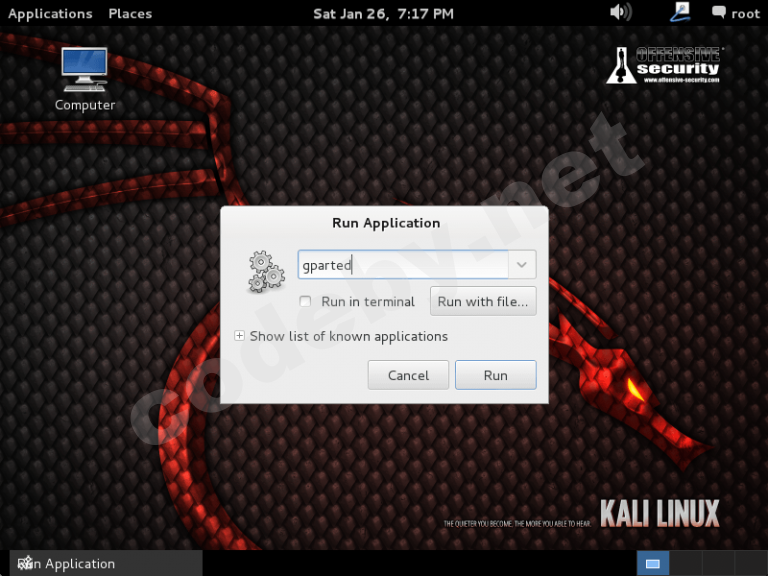Click the Run Application taskbar entry
Screen dimensions: 768x576
tap(105, 563)
